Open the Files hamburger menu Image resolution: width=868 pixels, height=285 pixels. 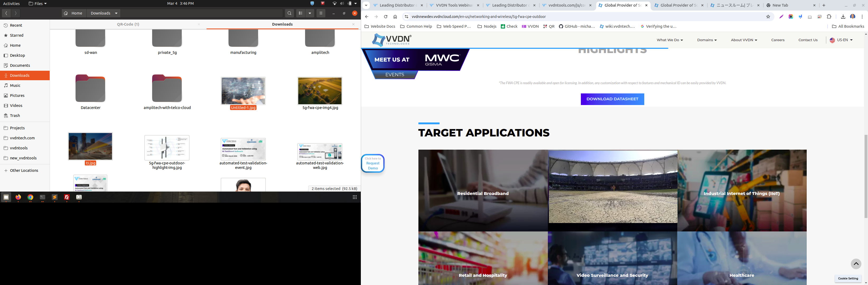pos(321,13)
